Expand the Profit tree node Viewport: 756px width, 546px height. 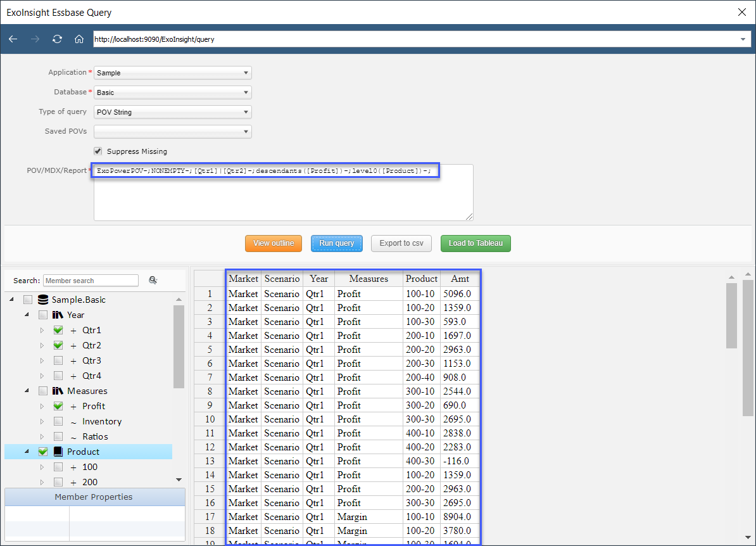tap(42, 406)
